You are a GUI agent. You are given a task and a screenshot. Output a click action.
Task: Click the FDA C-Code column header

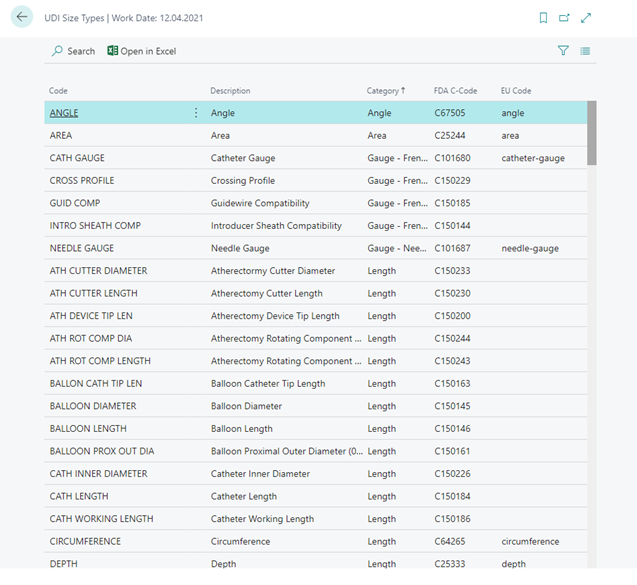(x=455, y=91)
